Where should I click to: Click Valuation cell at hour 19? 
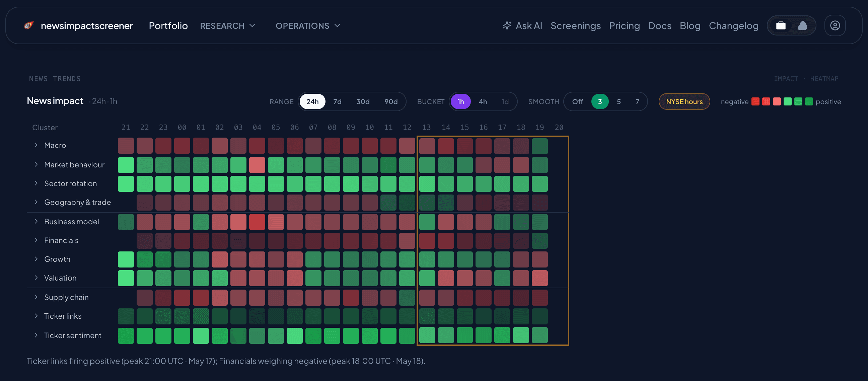point(539,278)
